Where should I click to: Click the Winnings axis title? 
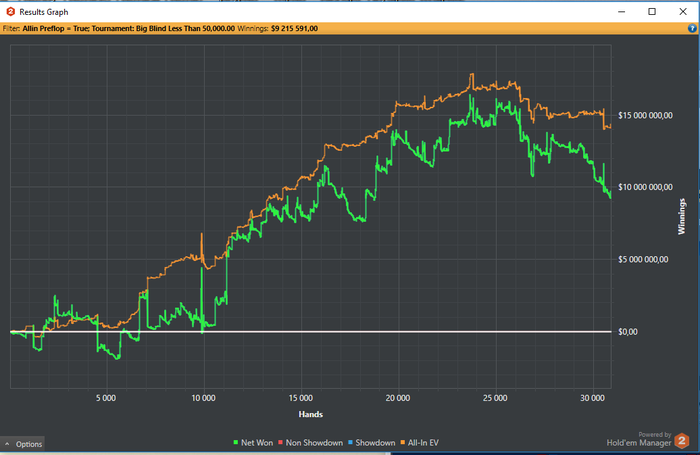681,217
